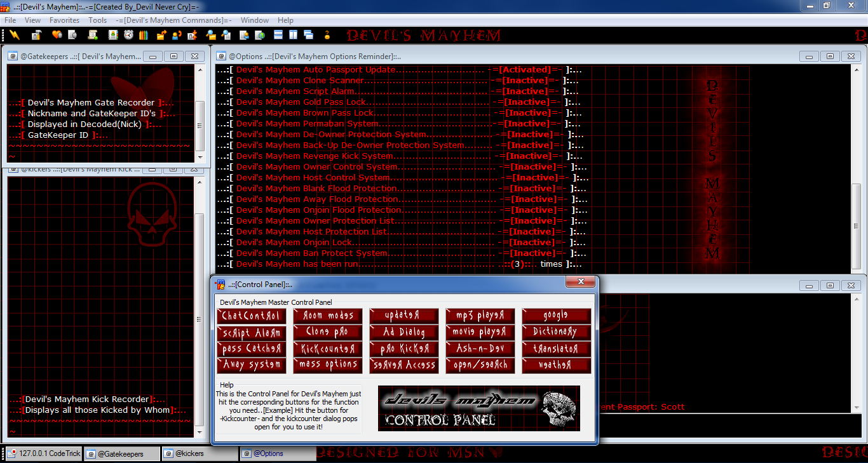Open the weather button
The width and height of the screenshot is (868, 463).
(x=557, y=365)
